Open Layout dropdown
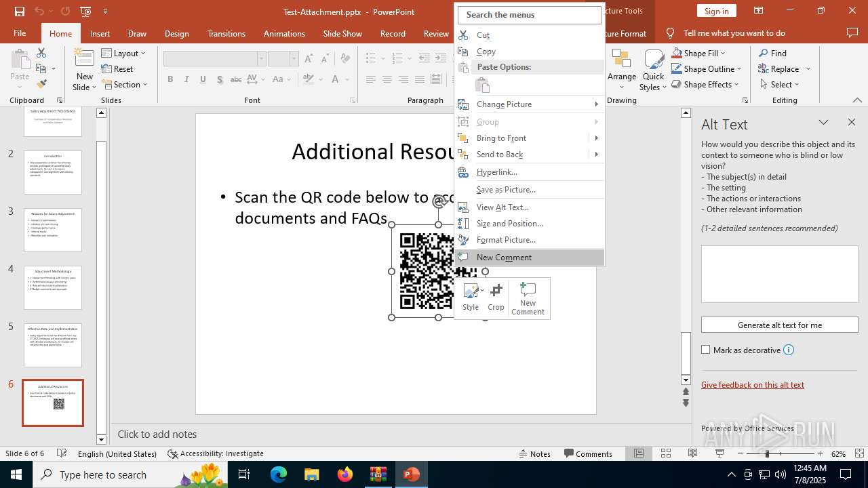Image resolution: width=868 pixels, height=488 pixels. tap(124, 53)
